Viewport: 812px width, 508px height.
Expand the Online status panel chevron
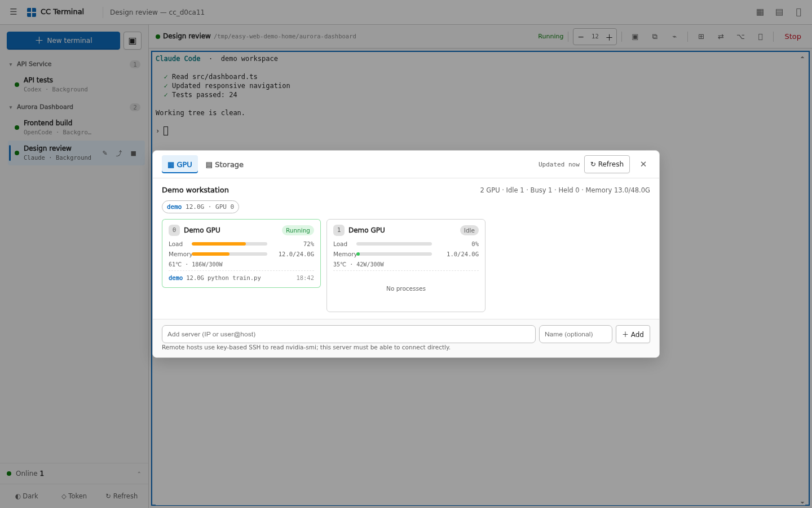coord(139,473)
